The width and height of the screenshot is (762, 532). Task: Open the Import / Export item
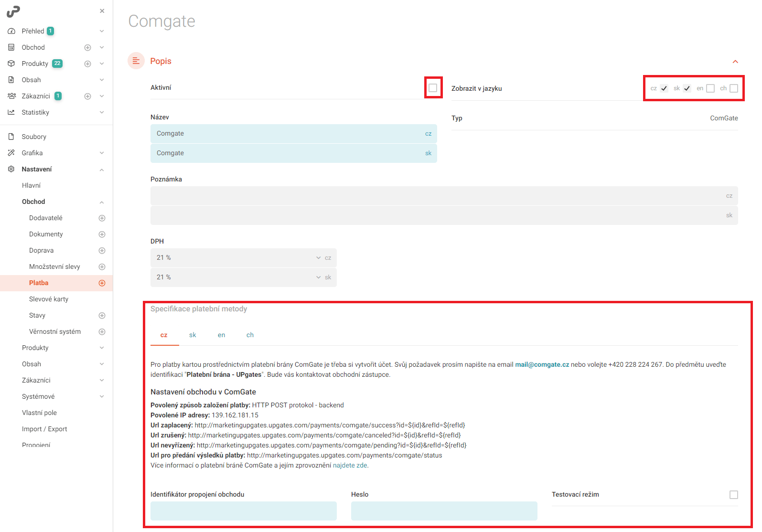coord(44,429)
